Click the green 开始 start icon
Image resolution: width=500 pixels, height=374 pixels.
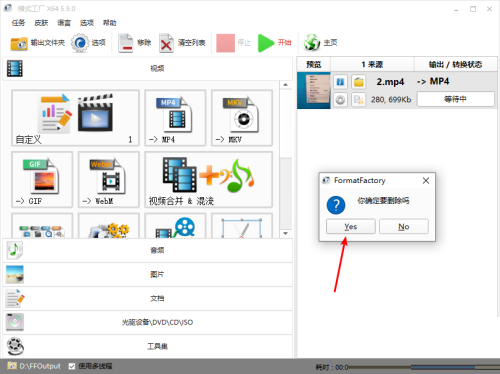266,43
